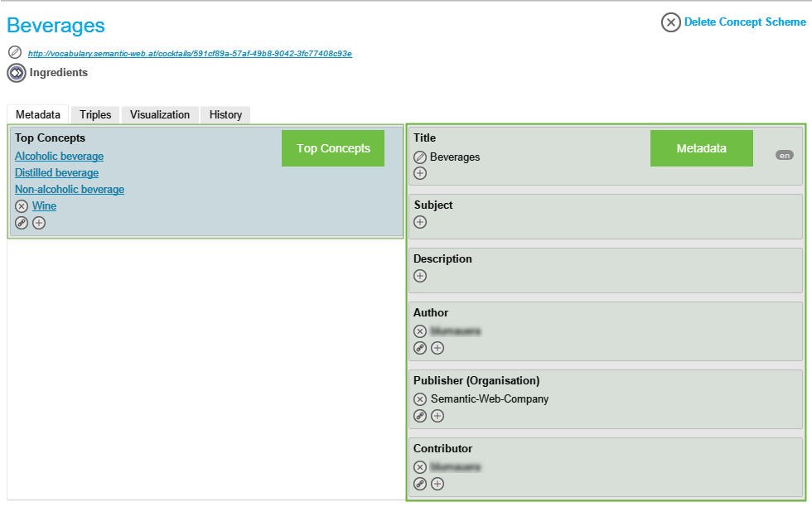The width and height of the screenshot is (812, 507).
Task: Click the link icon under Publisher
Action: [420, 416]
